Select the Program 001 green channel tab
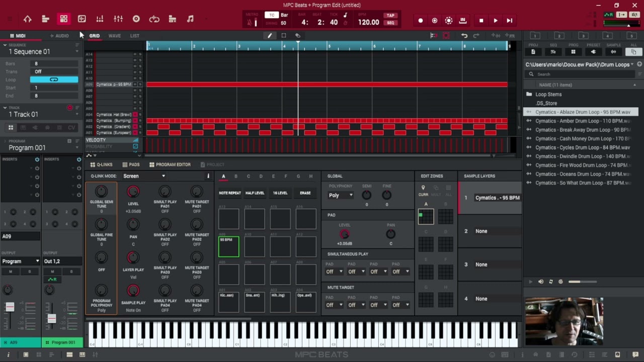The image size is (644, 362). pyautogui.click(x=62, y=342)
